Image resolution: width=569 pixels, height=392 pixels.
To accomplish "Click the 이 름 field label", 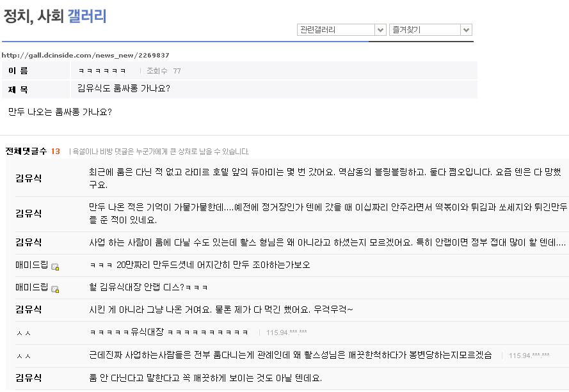I will coord(18,71).
